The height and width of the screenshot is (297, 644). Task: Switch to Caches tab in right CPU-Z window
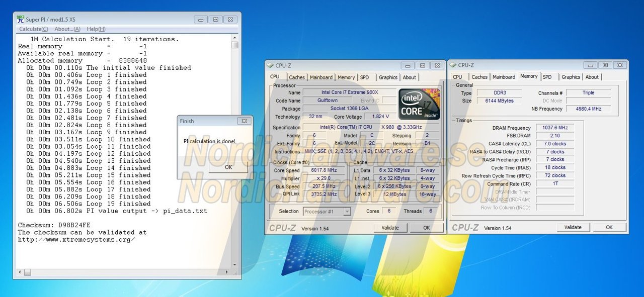479,77
